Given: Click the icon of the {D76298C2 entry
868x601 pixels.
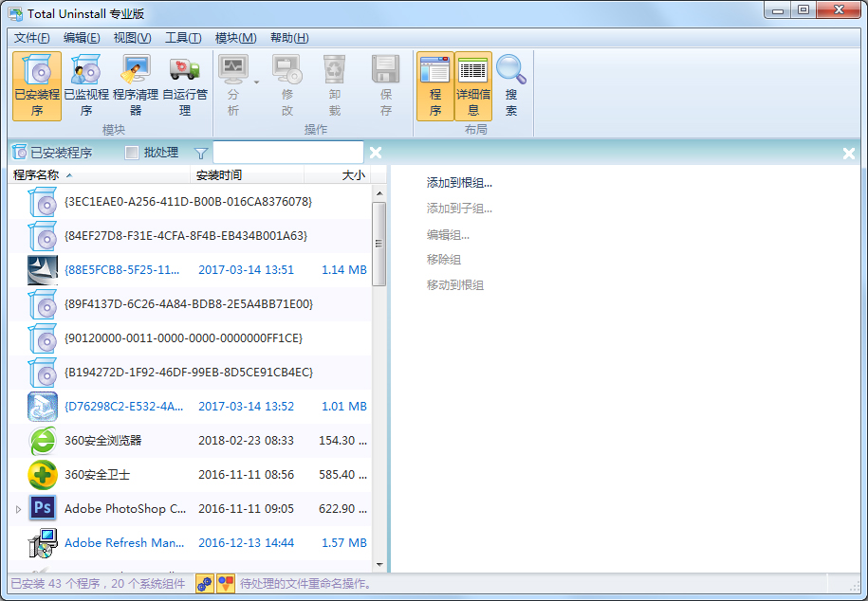Looking at the screenshot, I should [x=43, y=407].
